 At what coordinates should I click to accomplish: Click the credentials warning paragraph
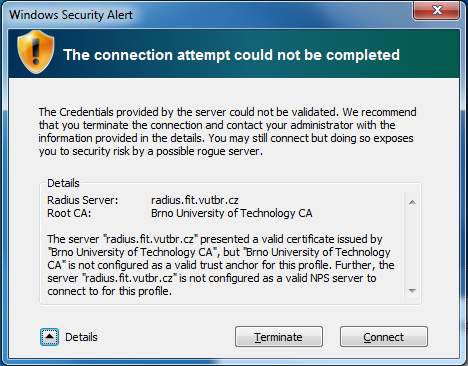tap(227, 131)
